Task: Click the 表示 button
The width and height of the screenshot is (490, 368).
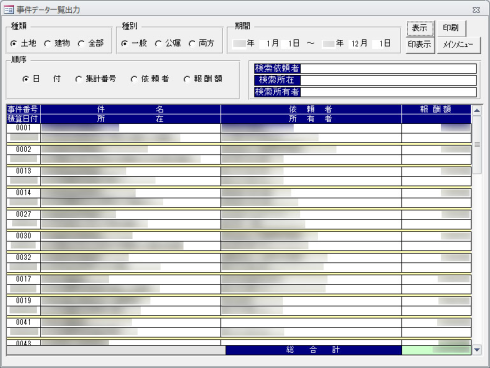Action: [420, 28]
